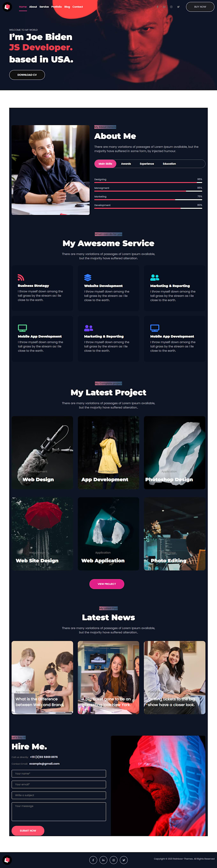Switch to the Awards tab
The width and height of the screenshot is (217, 868).
point(126,164)
